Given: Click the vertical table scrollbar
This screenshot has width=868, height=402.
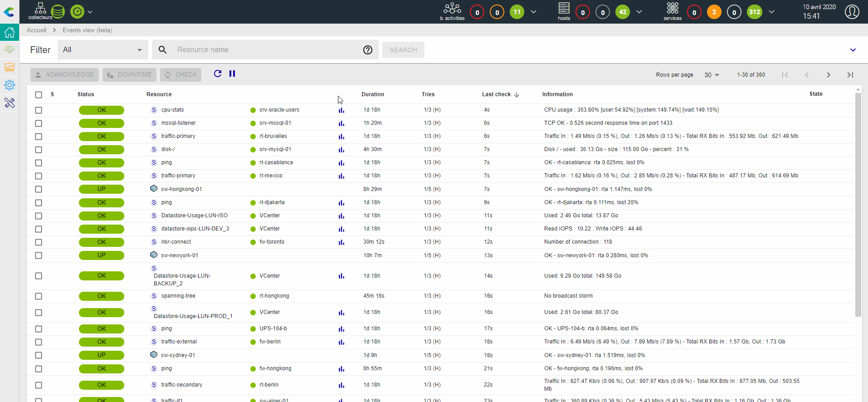Looking at the screenshot, I should click(x=858, y=204).
